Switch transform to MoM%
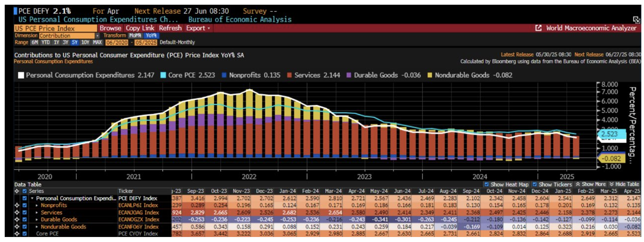Screen dimensions: 644x242 tap(135, 35)
